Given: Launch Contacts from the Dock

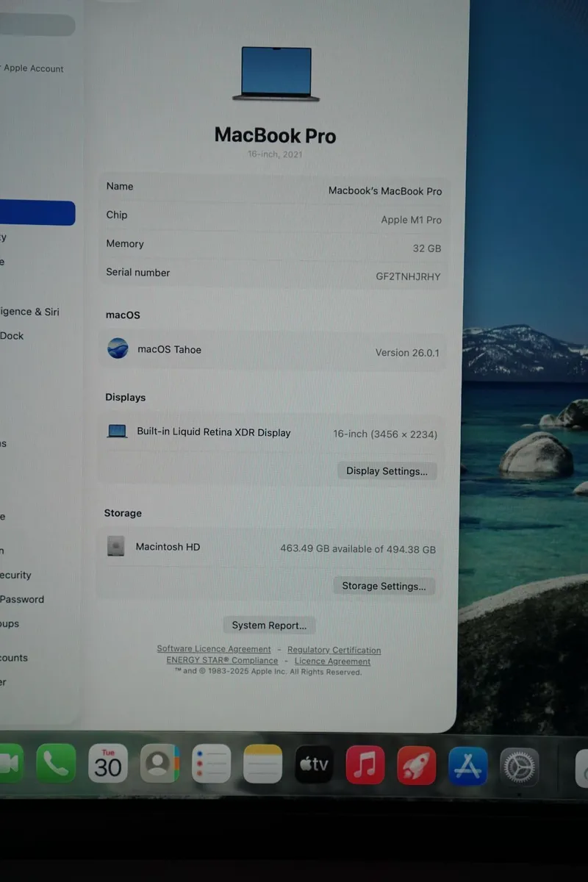Looking at the screenshot, I should (159, 764).
